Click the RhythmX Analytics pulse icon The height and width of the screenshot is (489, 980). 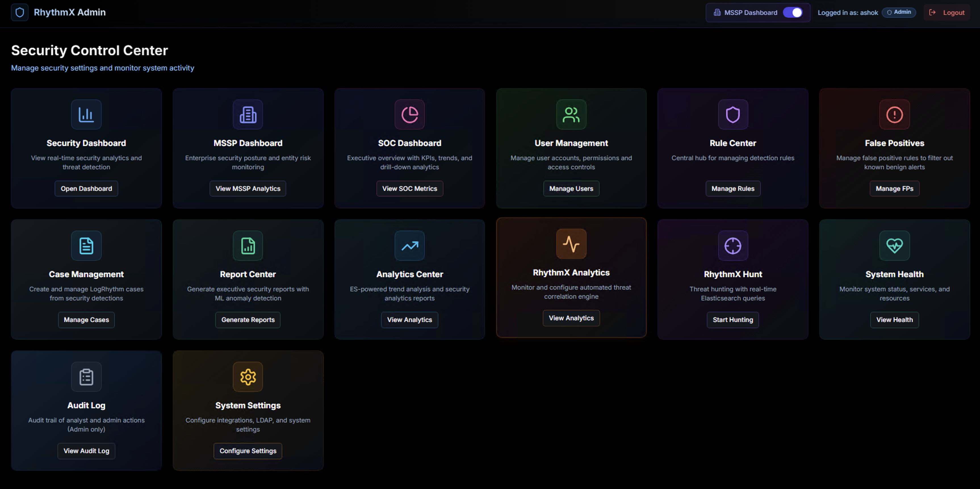571,244
